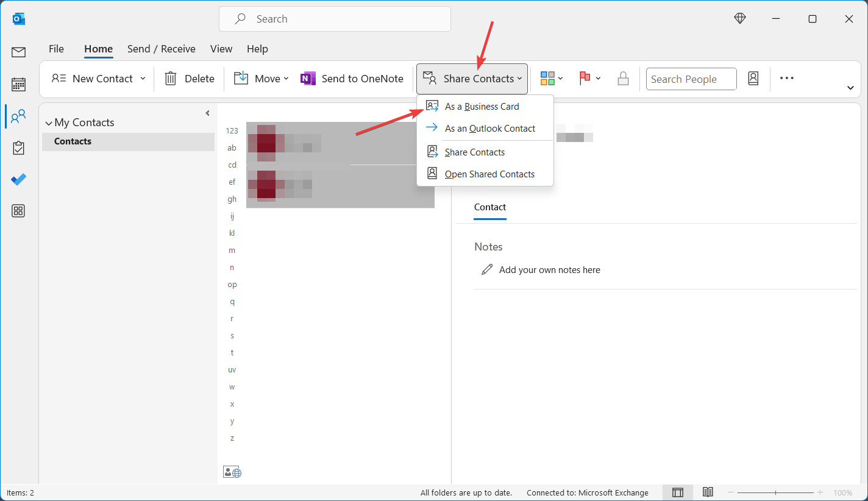This screenshot has height=501, width=868.
Task: Jump to 123 index
Action: (232, 130)
